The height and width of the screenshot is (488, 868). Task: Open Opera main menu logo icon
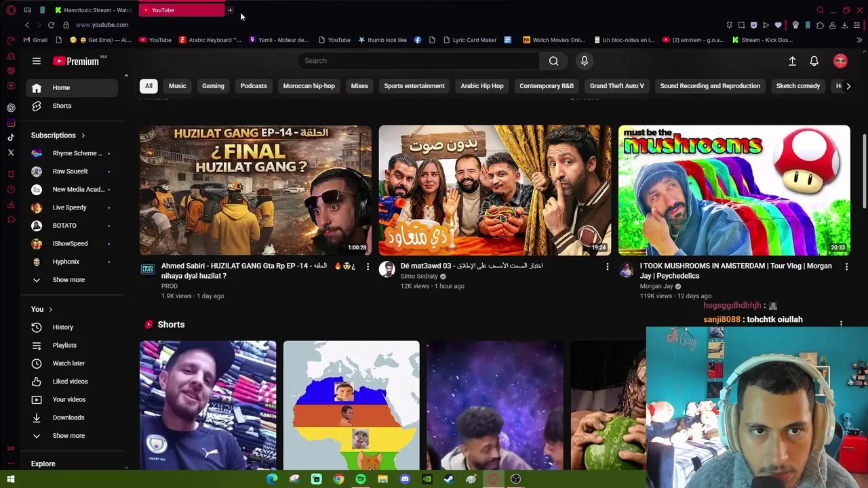pyautogui.click(x=11, y=10)
